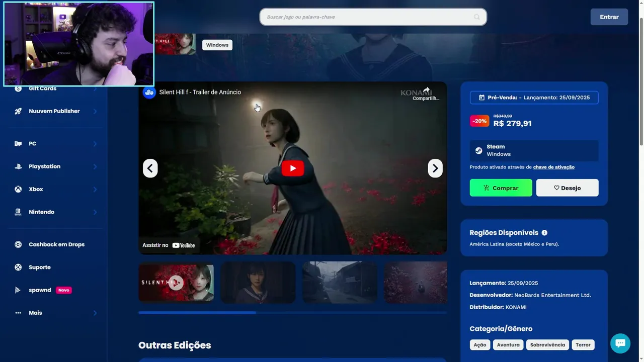Click the game search input field
Image resolution: width=644 pixels, height=362 pixels.
coord(373,17)
